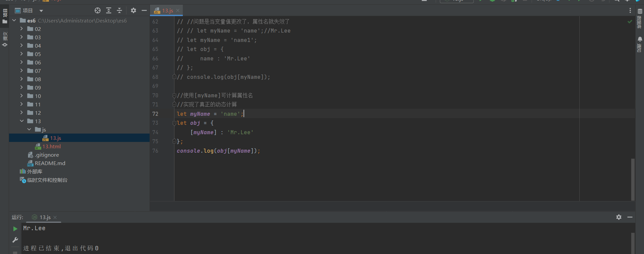
Task: Click line number 76 in the gutter
Action: tap(155, 151)
